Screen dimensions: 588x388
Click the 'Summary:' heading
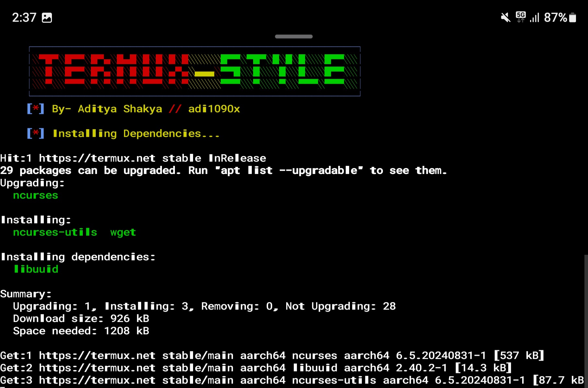(26, 294)
